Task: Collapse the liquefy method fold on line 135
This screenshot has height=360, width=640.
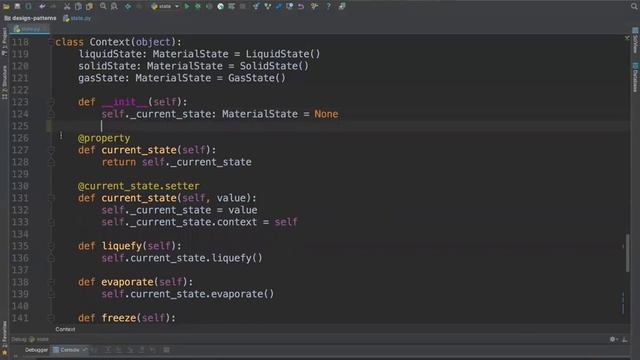Action: [x=51, y=246]
